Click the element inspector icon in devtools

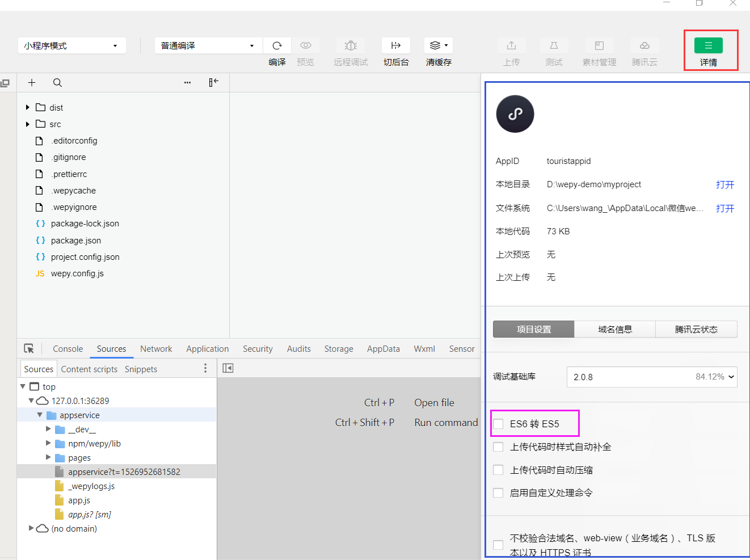point(29,348)
